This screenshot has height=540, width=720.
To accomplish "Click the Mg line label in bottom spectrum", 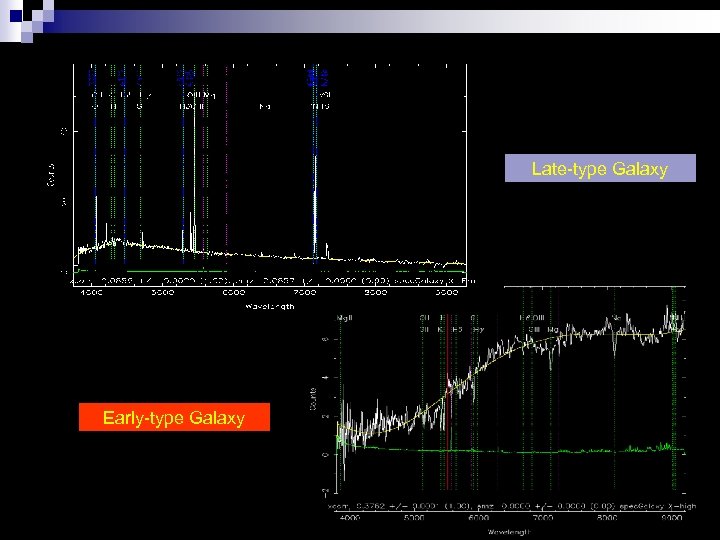I will [x=553, y=330].
